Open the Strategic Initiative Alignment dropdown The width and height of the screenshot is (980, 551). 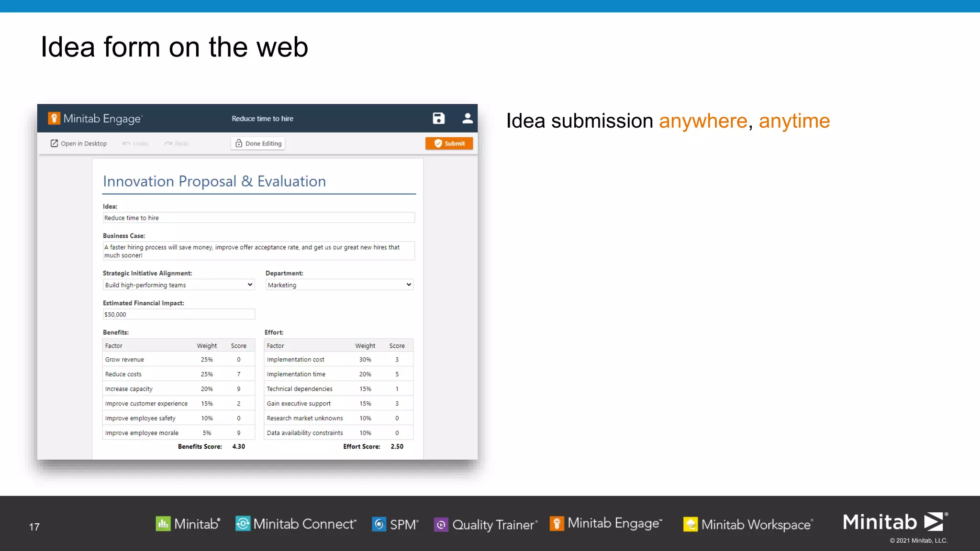click(178, 285)
